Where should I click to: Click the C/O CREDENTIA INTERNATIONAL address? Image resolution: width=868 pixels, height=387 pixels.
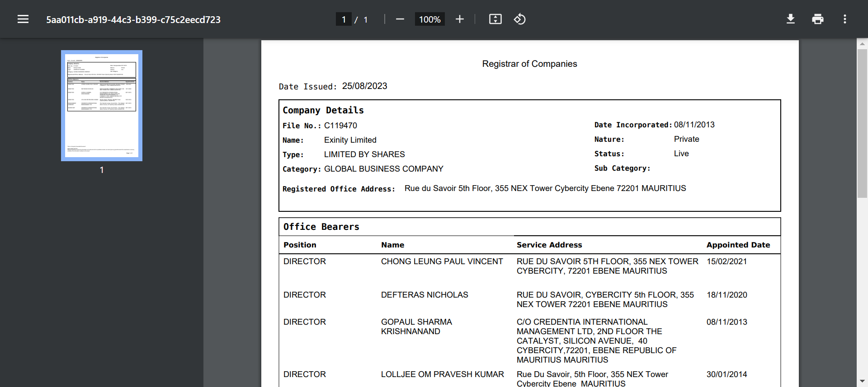(596, 341)
